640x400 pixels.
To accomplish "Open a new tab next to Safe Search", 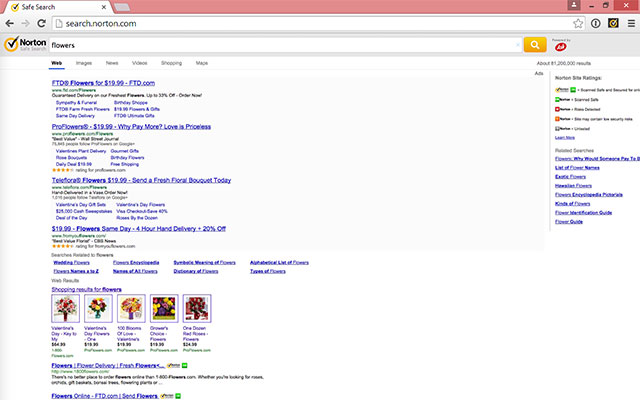I will click(x=122, y=7).
